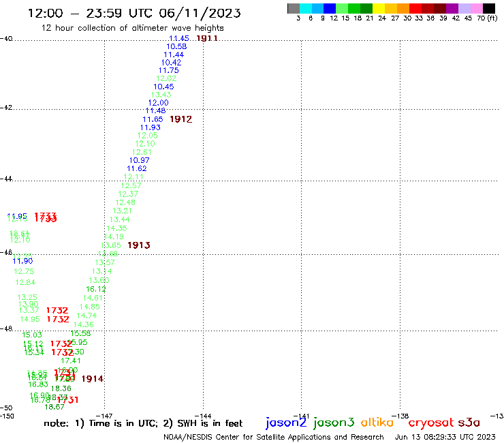Click the wave height value 18.36
The width and height of the screenshot is (504, 443).
[61, 388]
